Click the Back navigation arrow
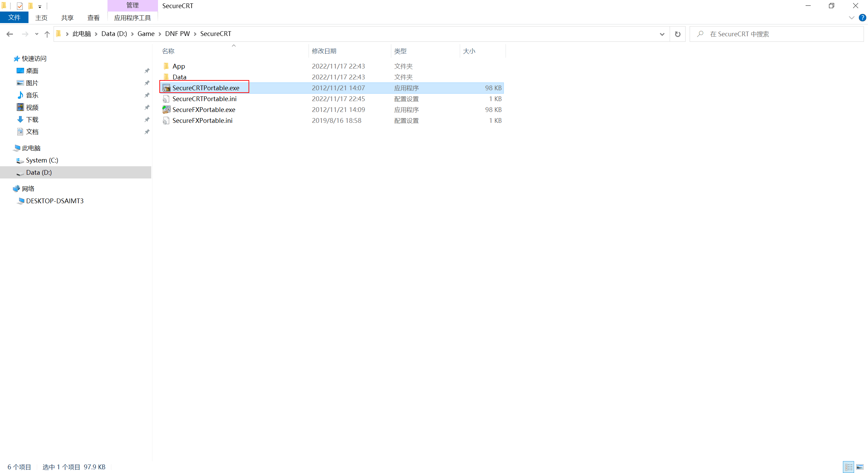The image size is (868, 473). (x=10, y=34)
